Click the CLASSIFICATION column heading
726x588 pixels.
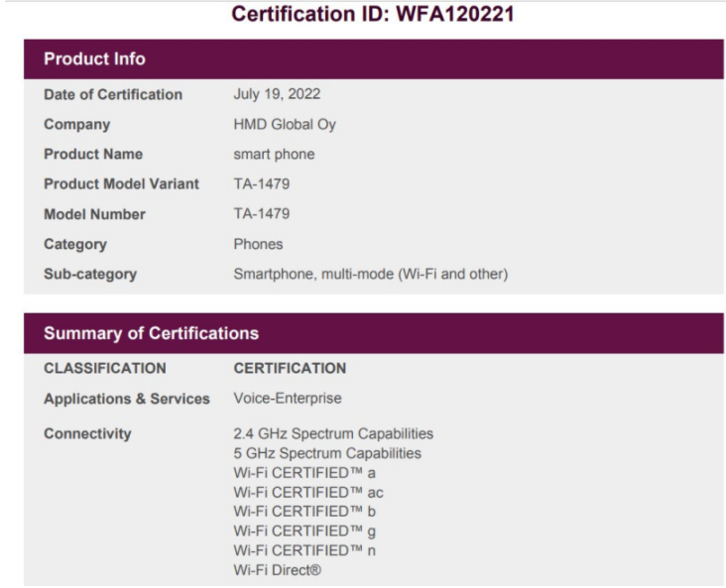(105, 368)
